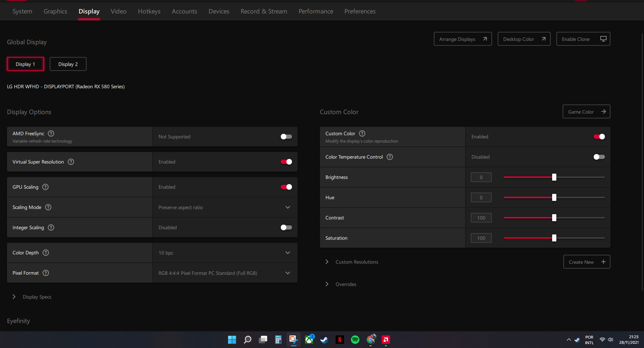Select the Devices tab
This screenshot has width=644, height=348.
pos(219,11)
